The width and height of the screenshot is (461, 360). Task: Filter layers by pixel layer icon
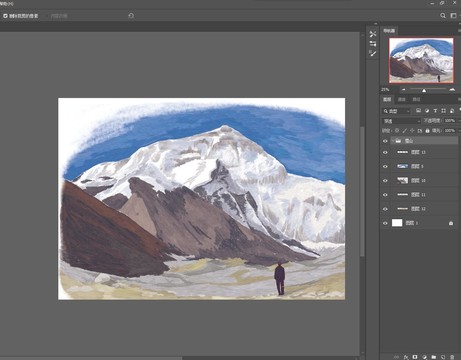pos(418,111)
